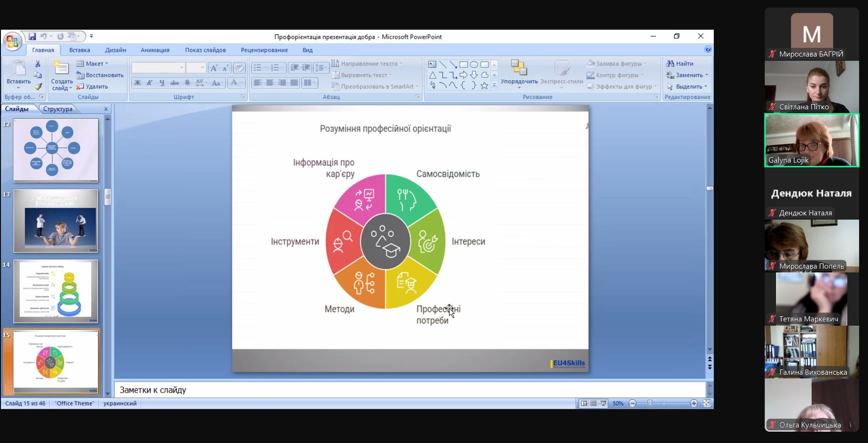The width and height of the screenshot is (868, 443).
Task: Select slide 13 thumbnail
Action: 56,221
